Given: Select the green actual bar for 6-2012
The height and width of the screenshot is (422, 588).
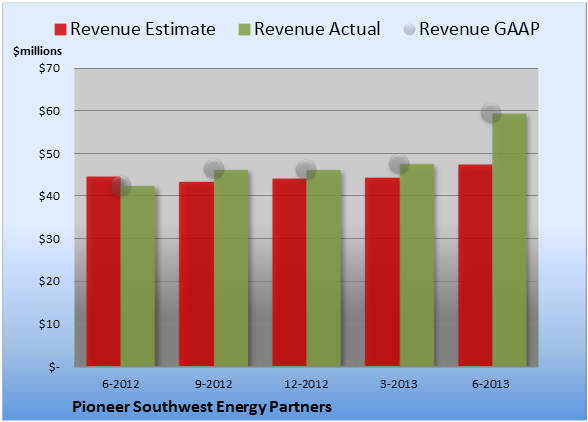Looking at the screenshot, I should pyautogui.click(x=138, y=276).
